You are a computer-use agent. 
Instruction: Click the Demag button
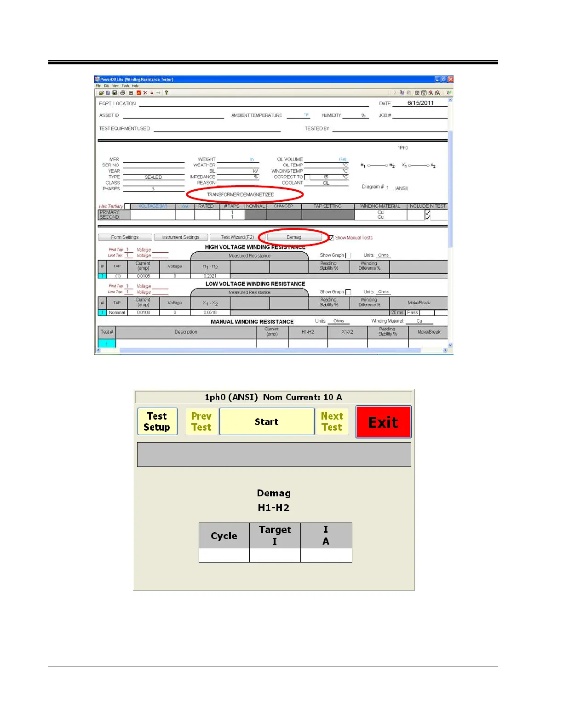point(294,238)
